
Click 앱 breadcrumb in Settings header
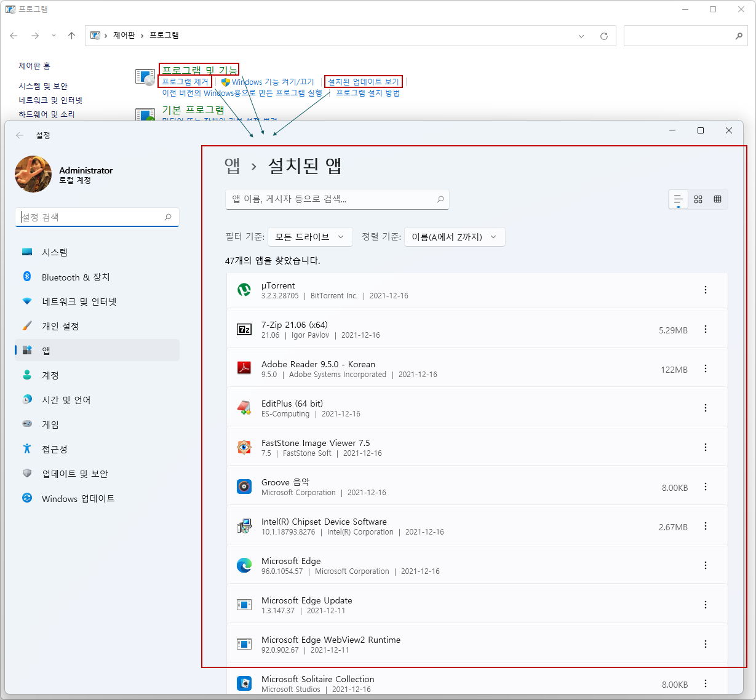click(233, 165)
